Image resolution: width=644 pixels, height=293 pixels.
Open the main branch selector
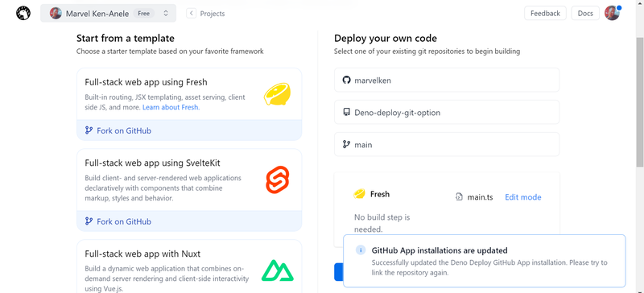447,144
